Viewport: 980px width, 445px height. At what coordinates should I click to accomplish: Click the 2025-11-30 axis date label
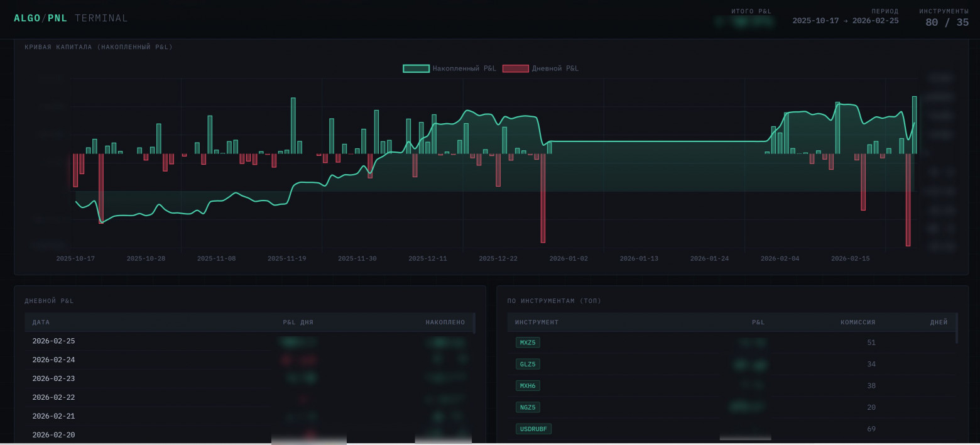tap(357, 258)
